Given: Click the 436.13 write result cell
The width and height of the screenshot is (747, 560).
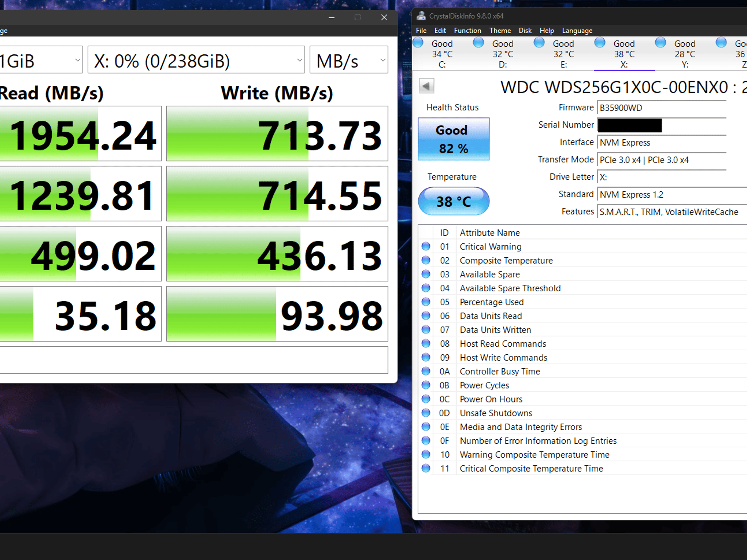Looking at the screenshot, I should 277,254.
